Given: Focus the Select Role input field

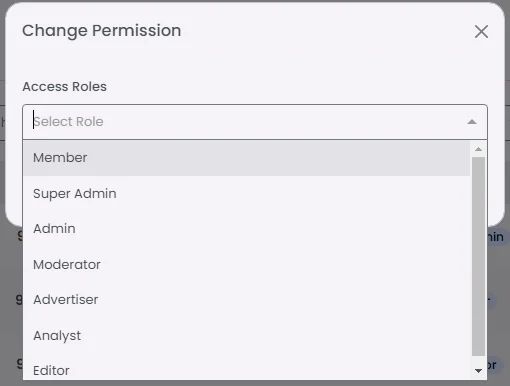Looking at the screenshot, I should pos(247,122).
